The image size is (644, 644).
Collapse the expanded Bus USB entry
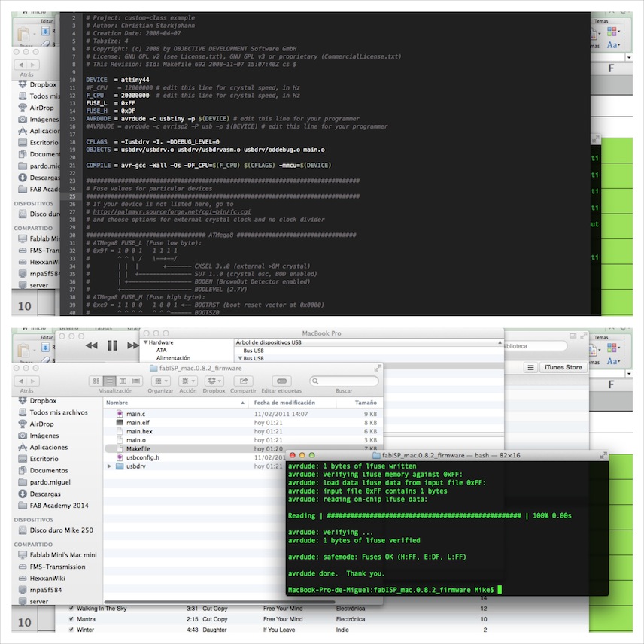(240, 359)
